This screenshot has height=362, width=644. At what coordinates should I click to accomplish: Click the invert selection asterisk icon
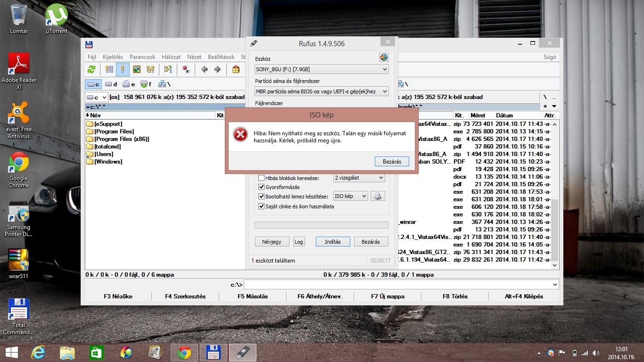186,69
